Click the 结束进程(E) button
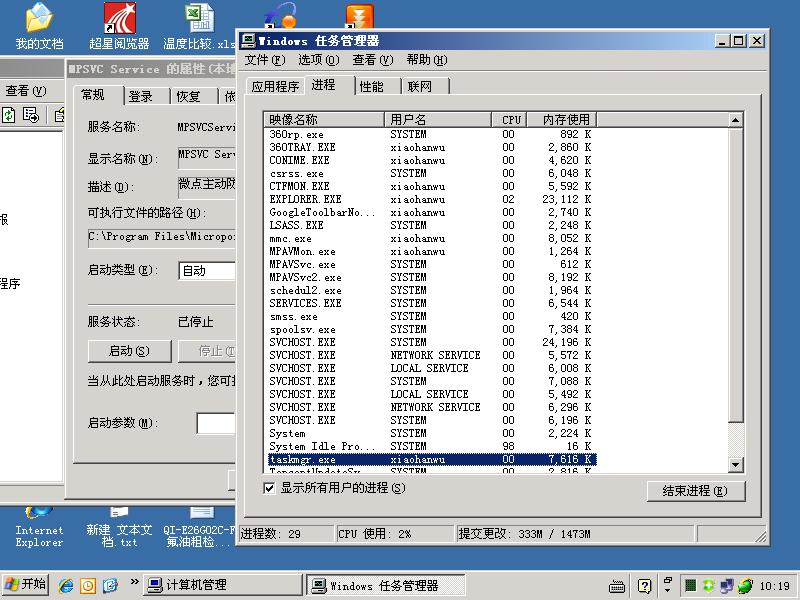 pyautogui.click(x=695, y=491)
